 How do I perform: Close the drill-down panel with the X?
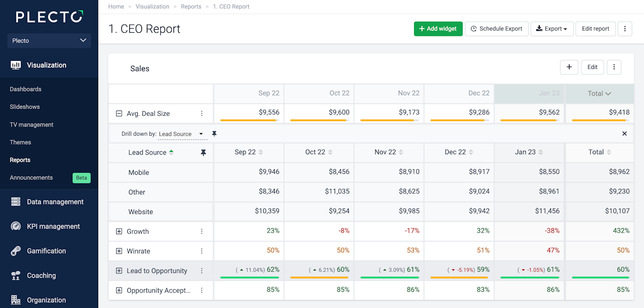pyautogui.click(x=624, y=134)
